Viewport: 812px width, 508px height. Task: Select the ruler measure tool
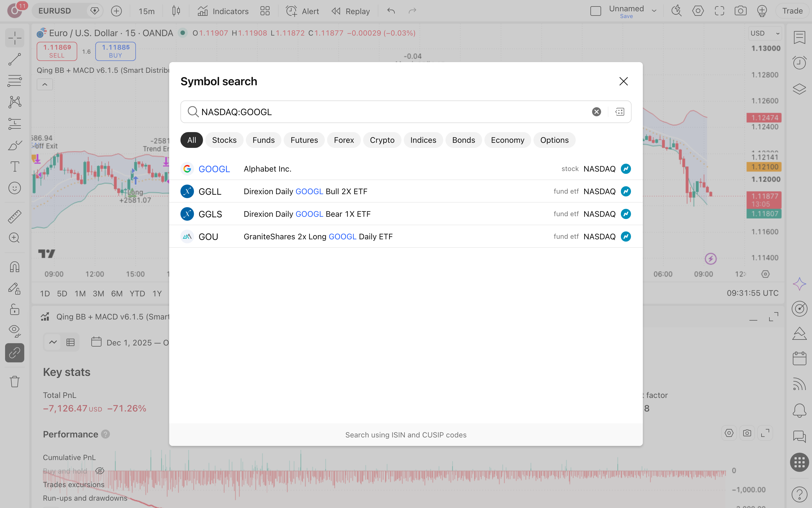coord(14,217)
